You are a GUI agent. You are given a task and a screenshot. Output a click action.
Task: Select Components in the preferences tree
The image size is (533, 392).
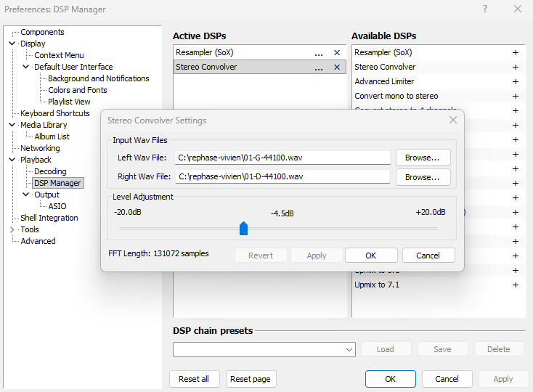[x=42, y=32]
